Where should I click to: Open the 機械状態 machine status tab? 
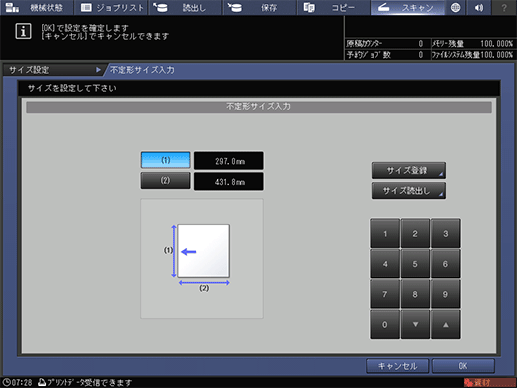click(37, 8)
